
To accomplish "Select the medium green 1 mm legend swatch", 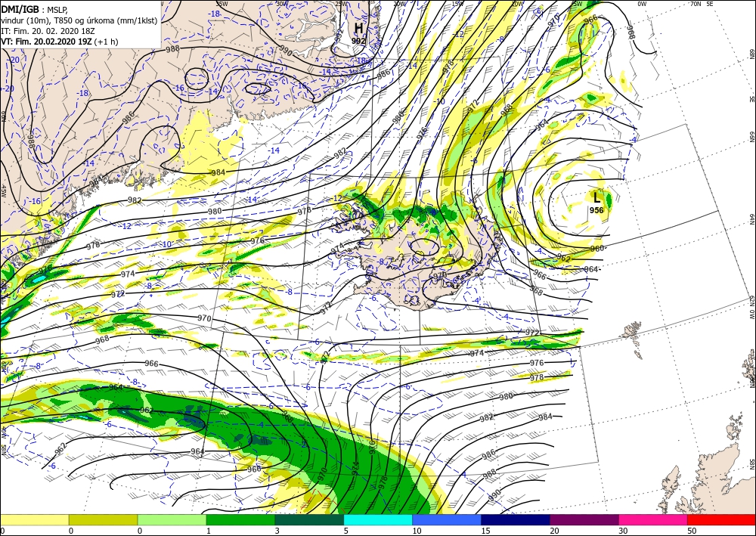I will [x=240, y=519].
